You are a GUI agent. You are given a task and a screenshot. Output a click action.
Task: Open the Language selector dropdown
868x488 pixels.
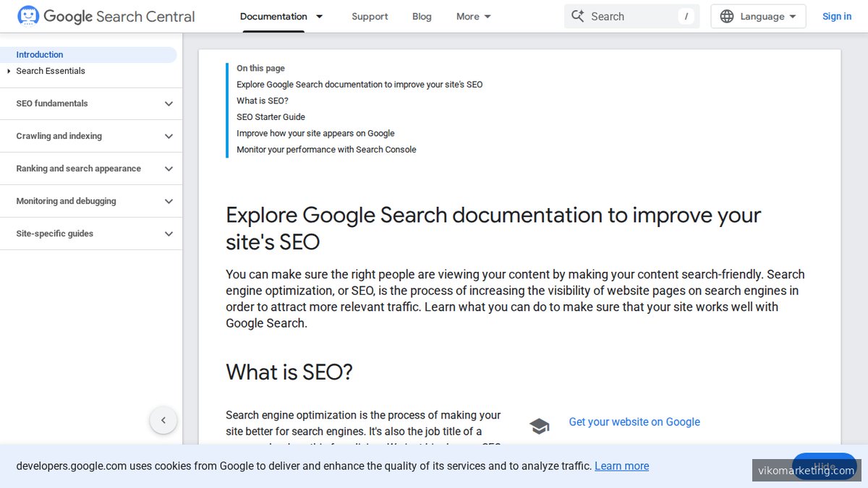tap(758, 15)
